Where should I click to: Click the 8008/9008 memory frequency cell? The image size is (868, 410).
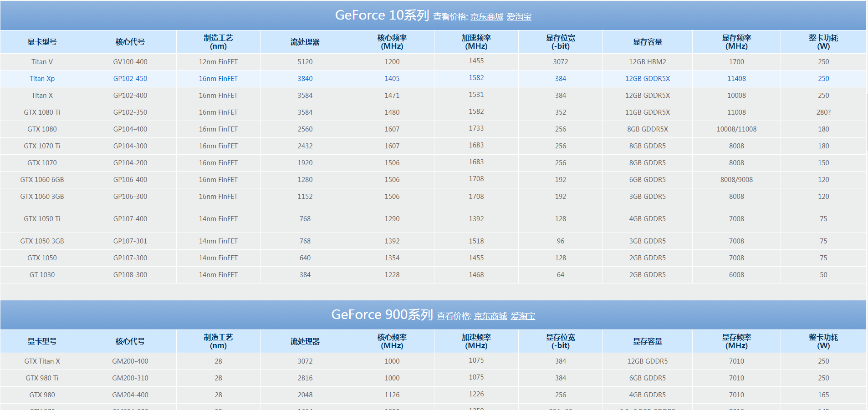point(736,180)
